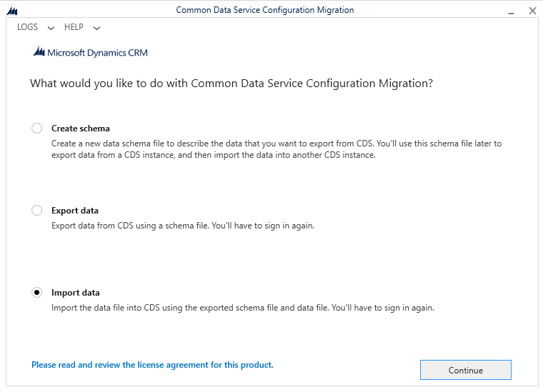Screen dimensions: 543x392
Task: Click the bold Create schema label
Action: pos(81,129)
